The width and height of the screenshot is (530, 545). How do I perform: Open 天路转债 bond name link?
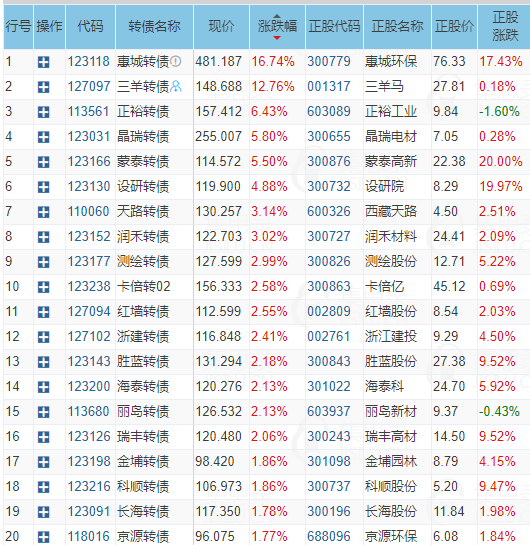click(143, 212)
